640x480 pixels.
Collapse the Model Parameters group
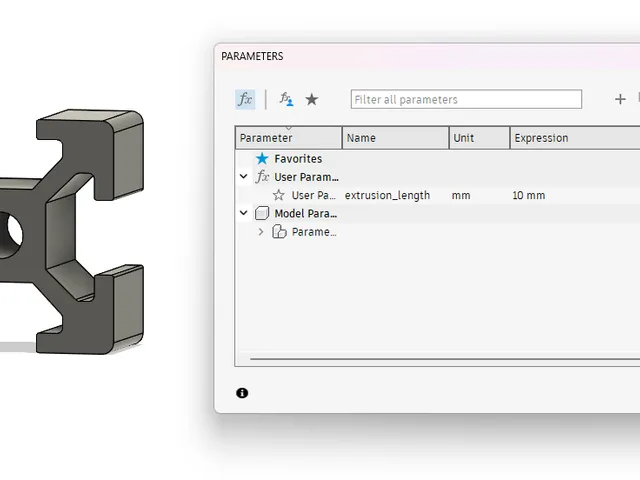[244, 213]
